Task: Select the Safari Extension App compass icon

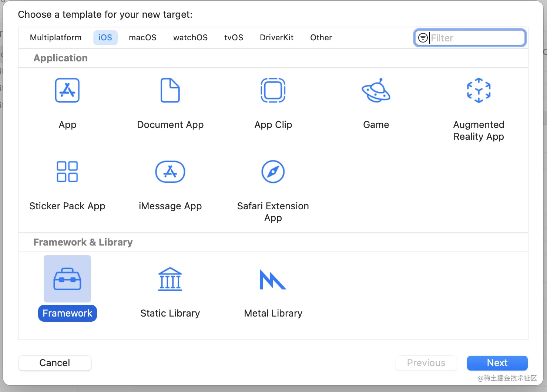Action: (x=273, y=172)
